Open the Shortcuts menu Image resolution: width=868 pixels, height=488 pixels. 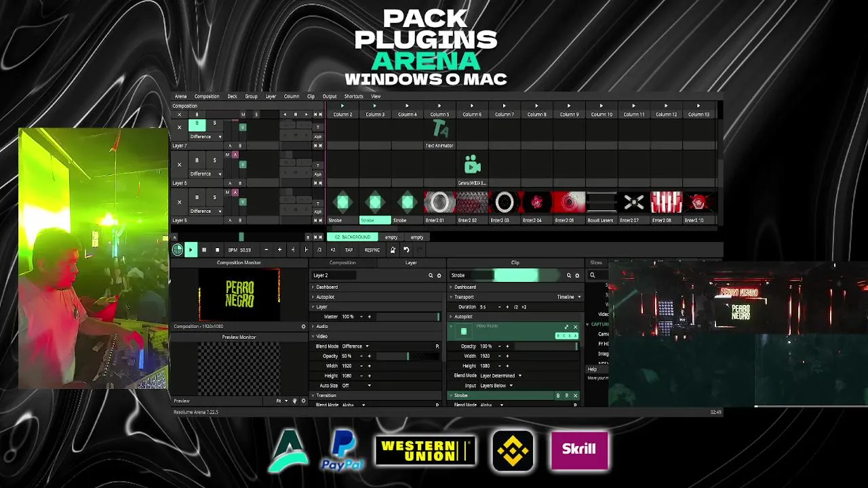(x=353, y=96)
